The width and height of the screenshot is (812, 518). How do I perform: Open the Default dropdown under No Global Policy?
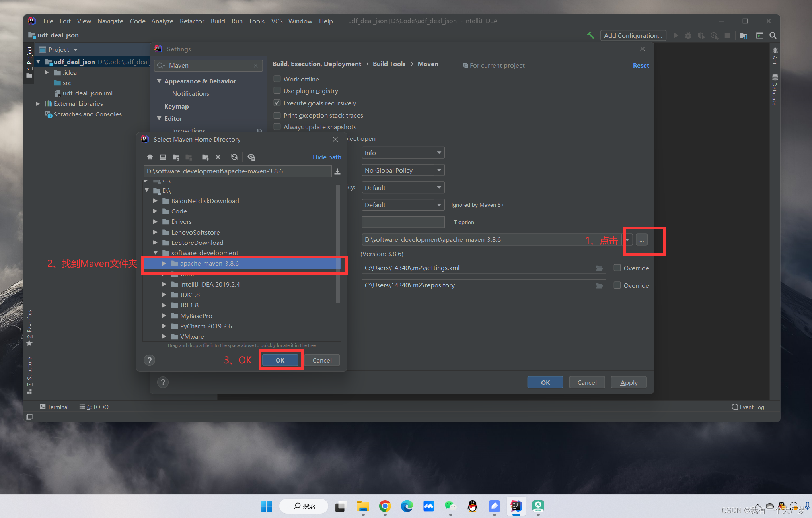coord(403,188)
